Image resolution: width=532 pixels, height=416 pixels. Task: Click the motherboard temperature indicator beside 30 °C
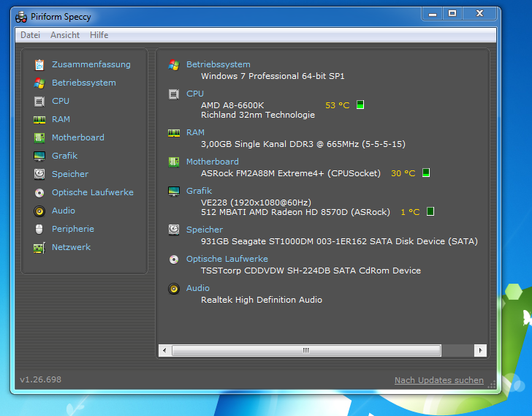(426, 173)
